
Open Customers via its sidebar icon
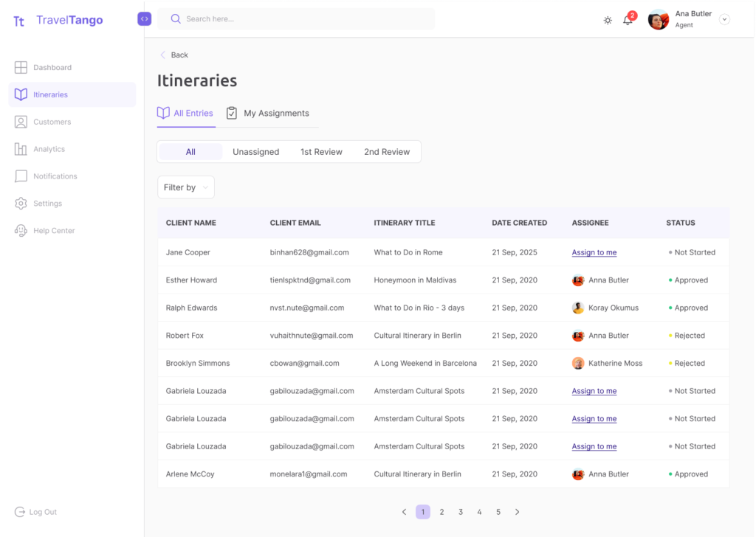21,122
